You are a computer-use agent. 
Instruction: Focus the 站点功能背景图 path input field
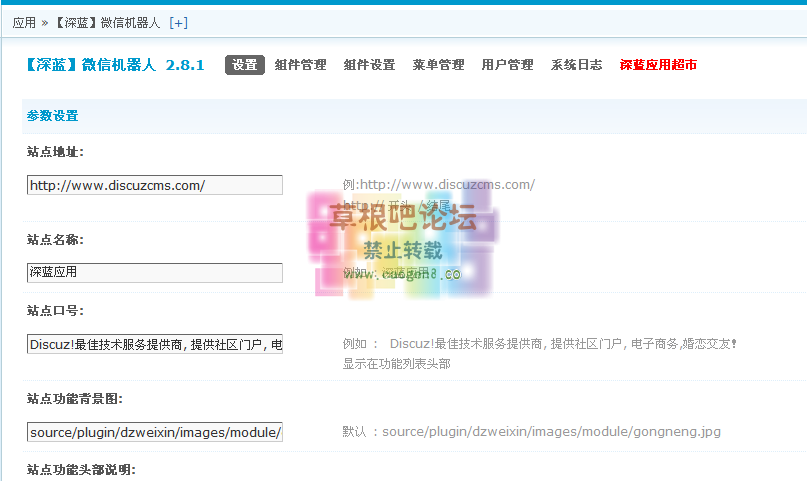[154, 432]
